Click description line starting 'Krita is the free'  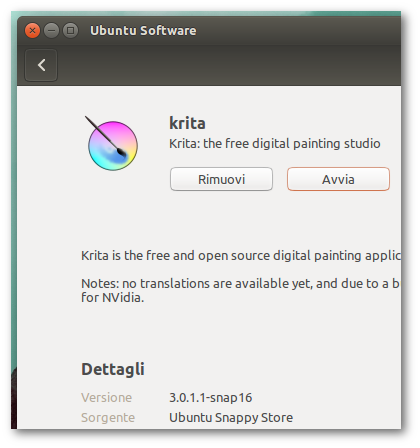point(241,256)
